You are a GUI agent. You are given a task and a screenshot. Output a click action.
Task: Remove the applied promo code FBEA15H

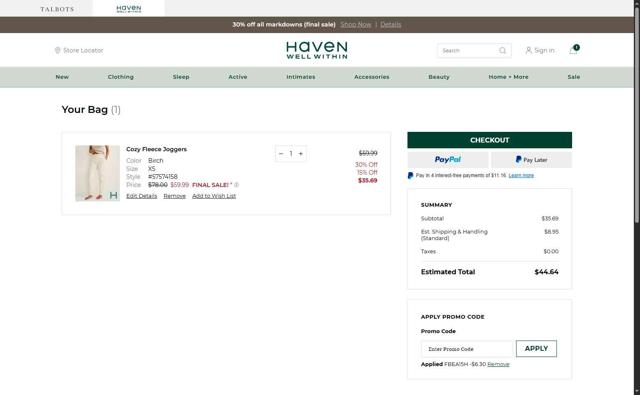pos(498,364)
